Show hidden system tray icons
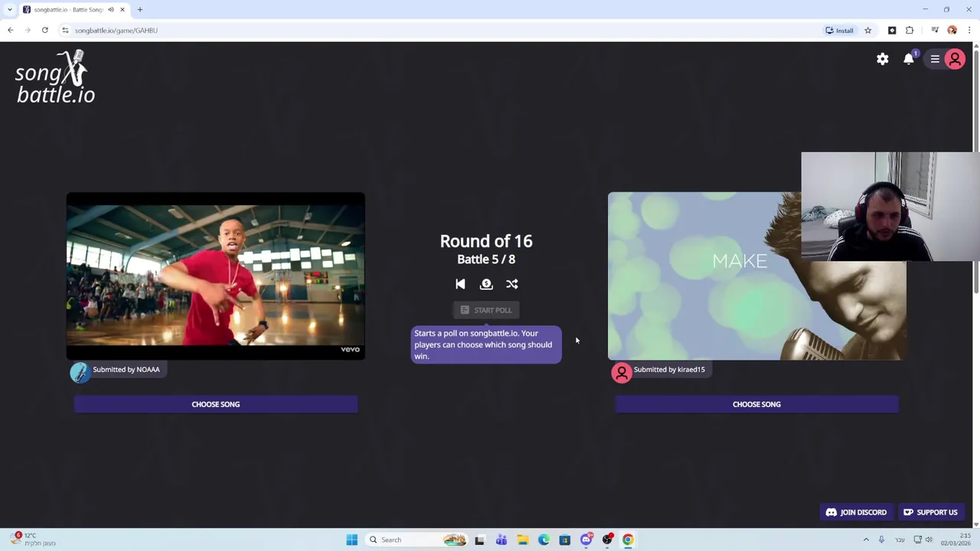Viewport: 980px width, 551px height. coord(866,540)
